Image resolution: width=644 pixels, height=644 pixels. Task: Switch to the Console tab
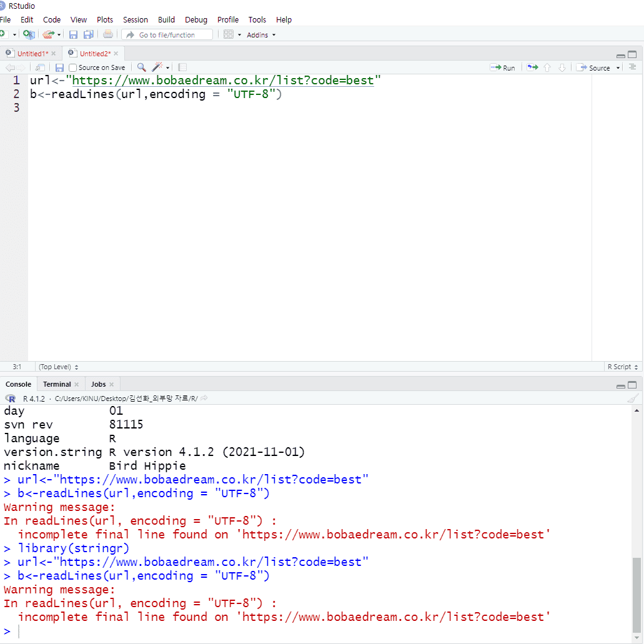pyautogui.click(x=19, y=384)
